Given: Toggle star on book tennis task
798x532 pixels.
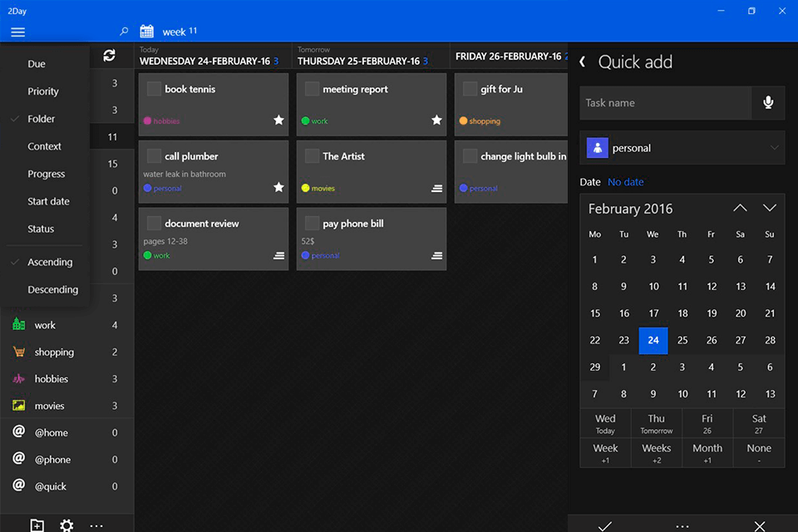Looking at the screenshot, I should pos(279,121).
